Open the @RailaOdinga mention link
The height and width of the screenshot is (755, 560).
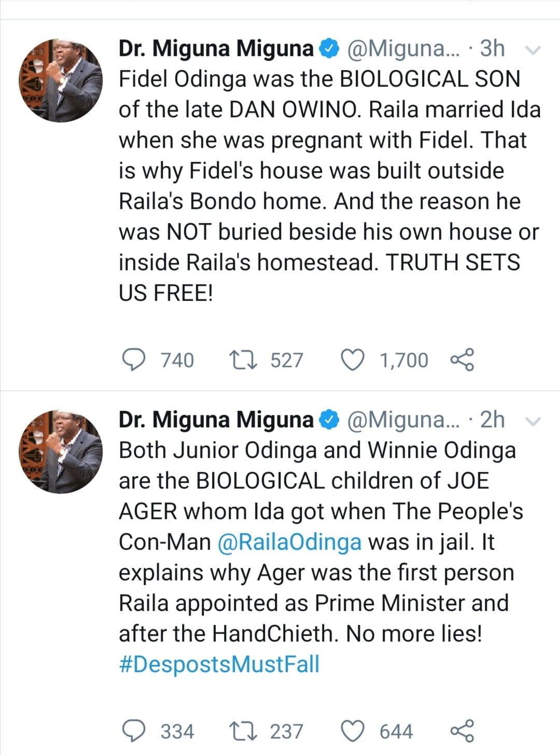tap(289, 542)
